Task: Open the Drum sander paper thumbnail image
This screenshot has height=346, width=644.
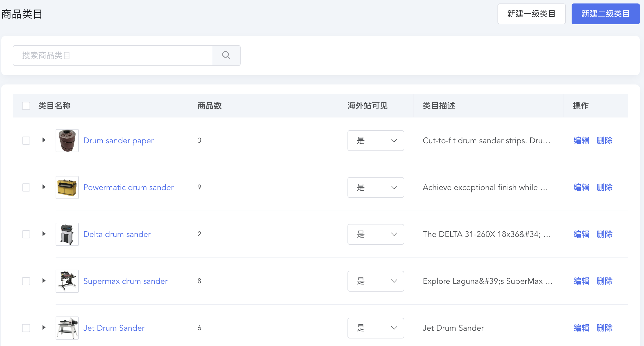Action: coord(67,141)
